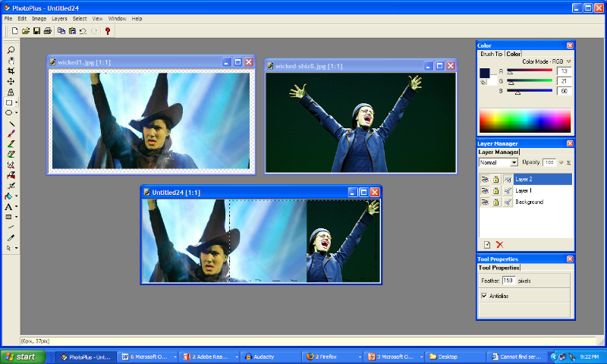607x364 pixels.
Task: Close the Color panel
Action: click(570, 45)
